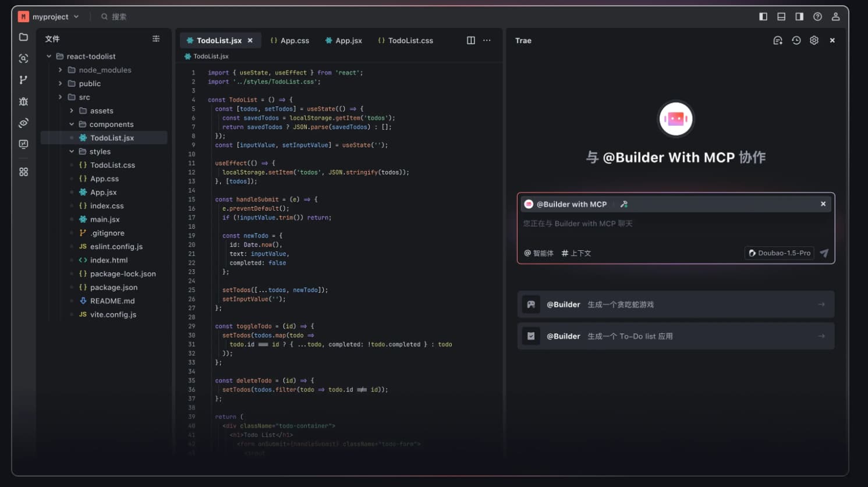The height and width of the screenshot is (487, 868).
Task: Open the search view in activity bar
Action: pyautogui.click(x=23, y=59)
